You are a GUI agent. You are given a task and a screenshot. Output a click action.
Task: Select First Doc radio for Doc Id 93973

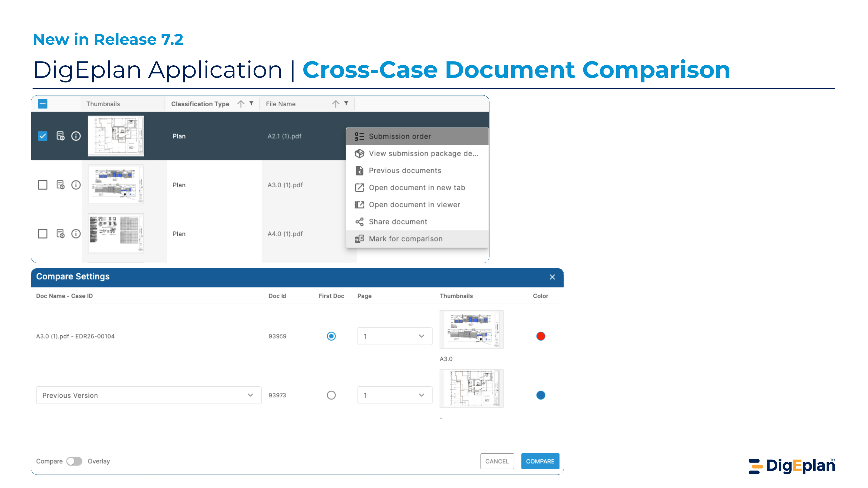(x=331, y=395)
